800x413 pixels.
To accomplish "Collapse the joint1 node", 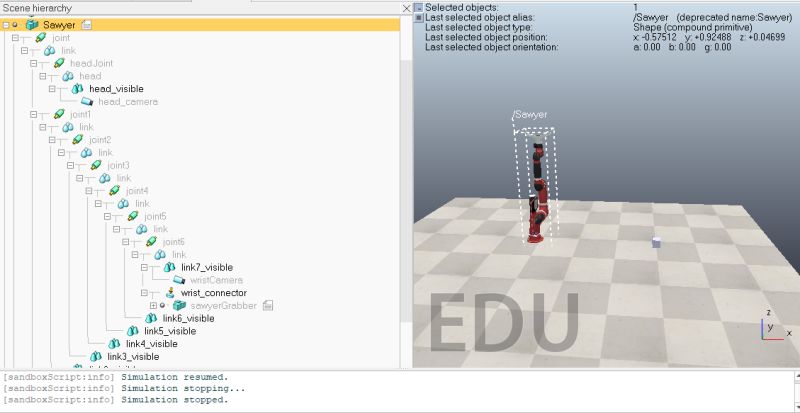I will pos(34,114).
